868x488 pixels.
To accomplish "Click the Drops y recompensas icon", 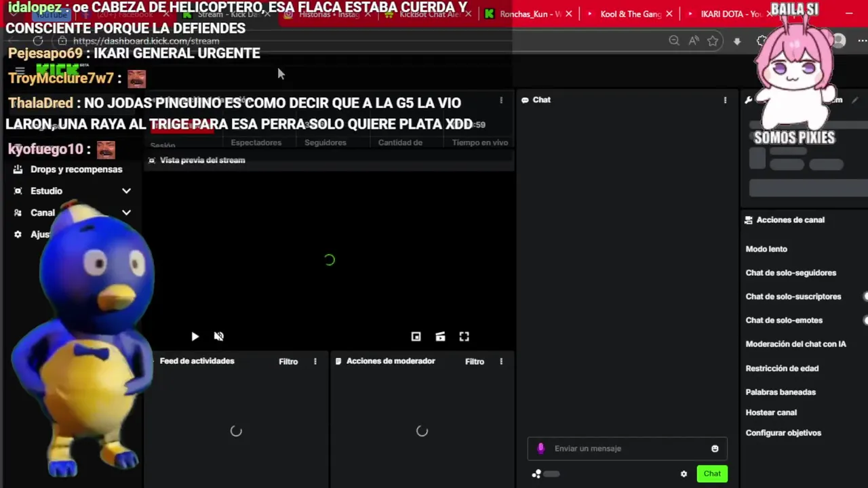I will click(x=18, y=169).
